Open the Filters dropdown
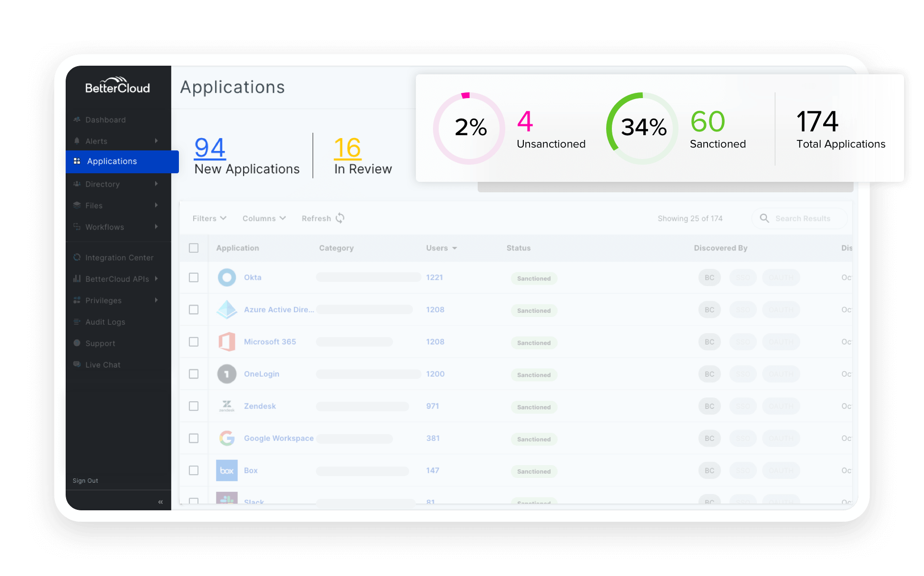Image resolution: width=924 pixels, height=576 pixels. (209, 218)
